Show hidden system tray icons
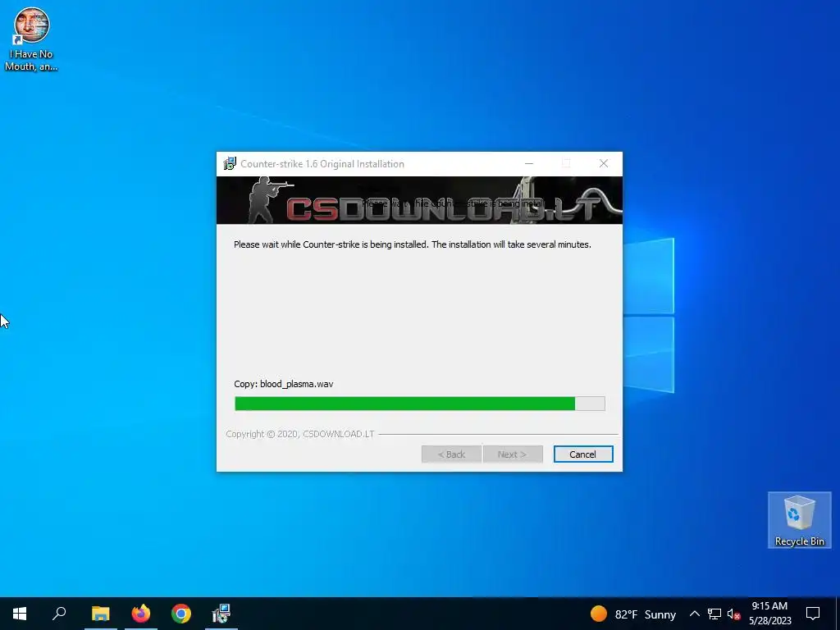Image resolution: width=840 pixels, height=630 pixels. coord(694,614)
